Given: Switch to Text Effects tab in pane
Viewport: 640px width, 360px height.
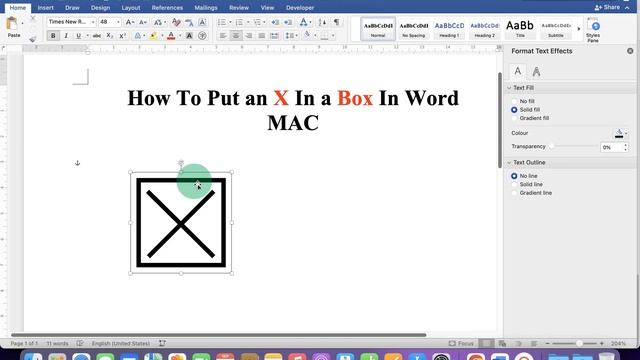Looking at the screenshot, I should coord(536,72).
